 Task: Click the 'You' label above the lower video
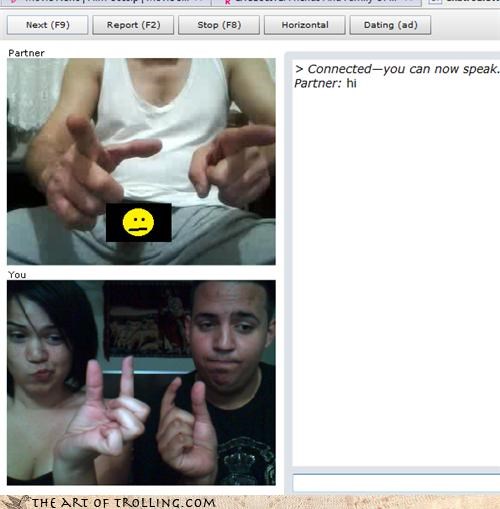17,275
